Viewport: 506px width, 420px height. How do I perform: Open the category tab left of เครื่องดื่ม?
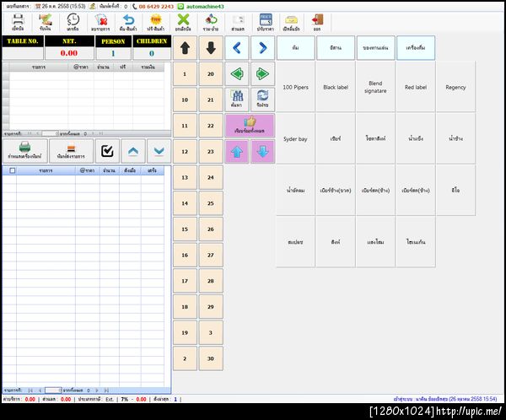pyautogui.click(x=375, y=48)
